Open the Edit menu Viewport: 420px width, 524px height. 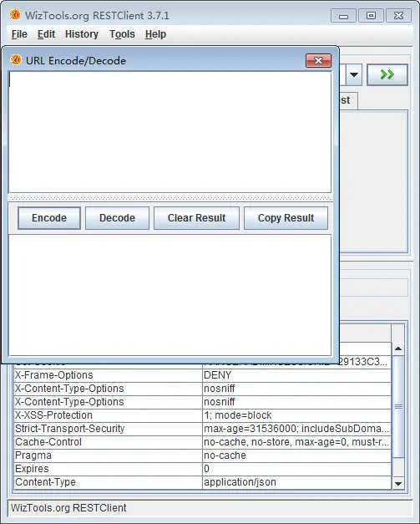click(x=46, y=34)
